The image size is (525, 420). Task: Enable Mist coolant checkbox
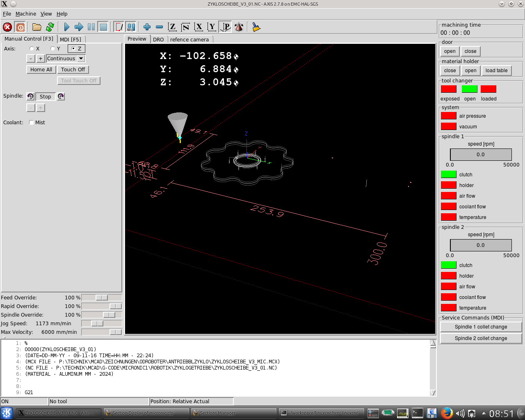click(x=31, y=123)
